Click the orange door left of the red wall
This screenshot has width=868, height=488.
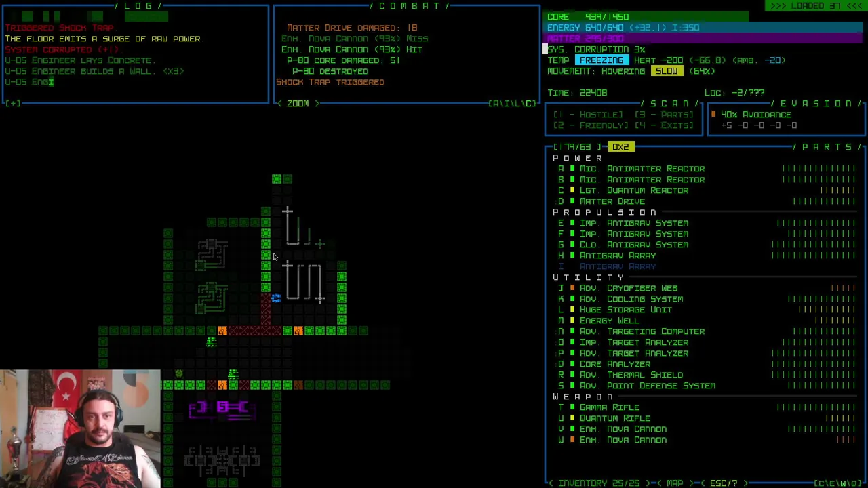[222, 331]
